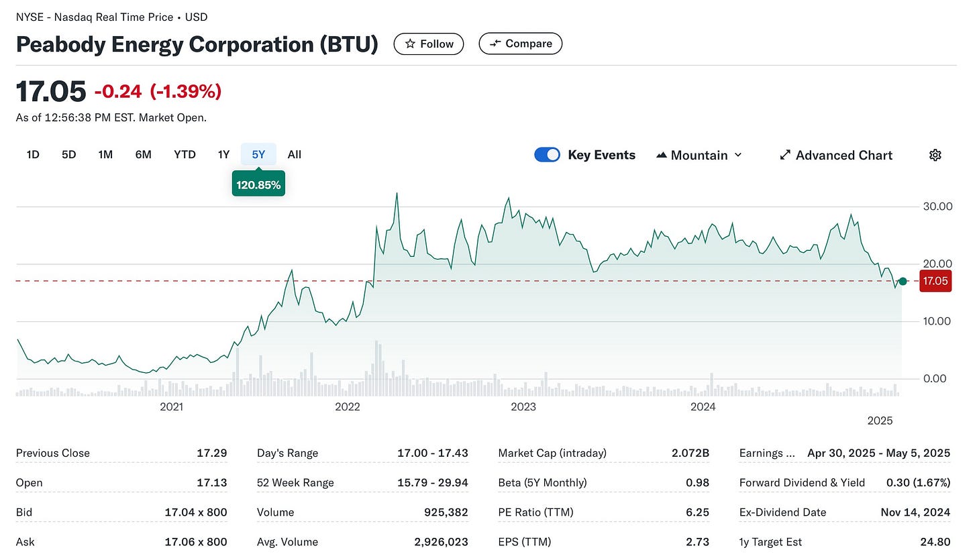Open chart settings gear icon

click(x=935, y=155)
